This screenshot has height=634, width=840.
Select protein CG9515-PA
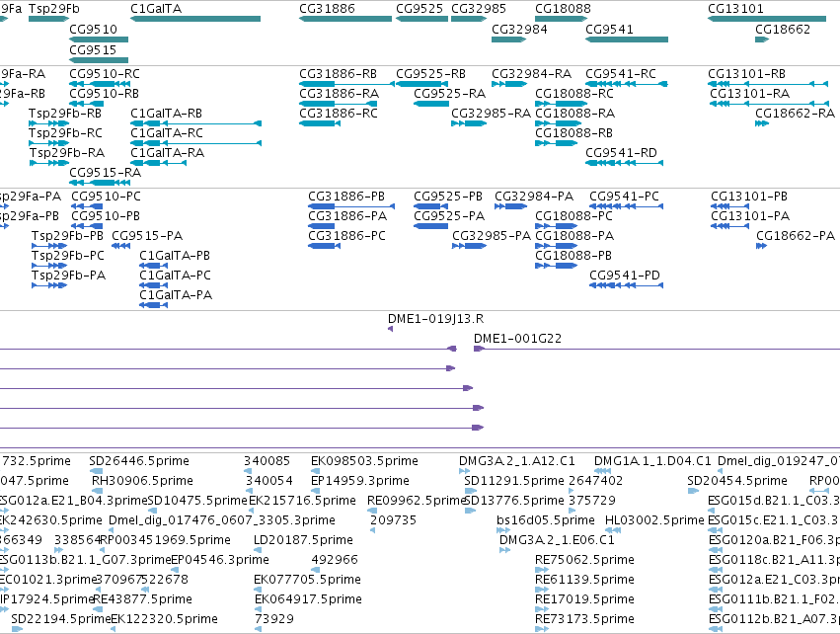point(121,246)
